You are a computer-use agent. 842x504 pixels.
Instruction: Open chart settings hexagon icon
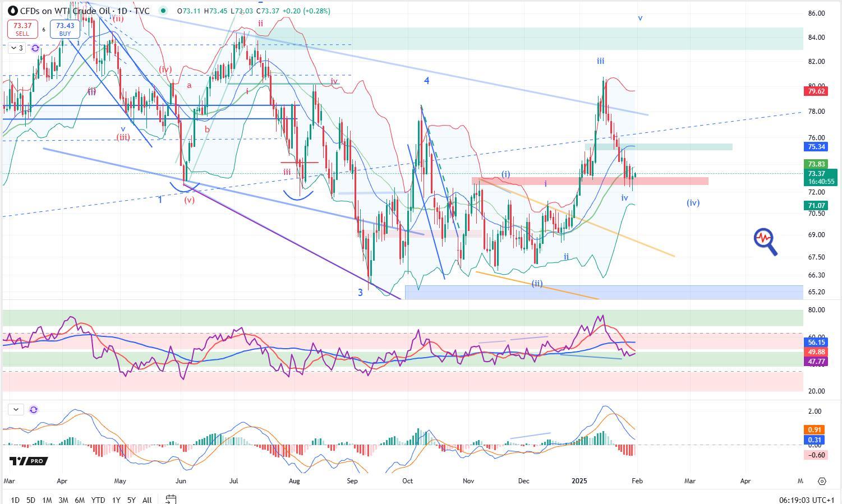[x=822, y=481]
